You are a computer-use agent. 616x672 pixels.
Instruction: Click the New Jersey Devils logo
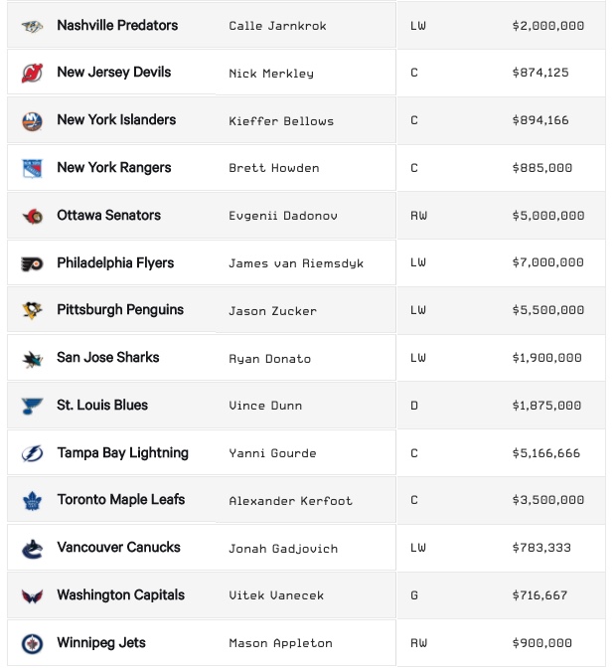[x=32, y=74]
